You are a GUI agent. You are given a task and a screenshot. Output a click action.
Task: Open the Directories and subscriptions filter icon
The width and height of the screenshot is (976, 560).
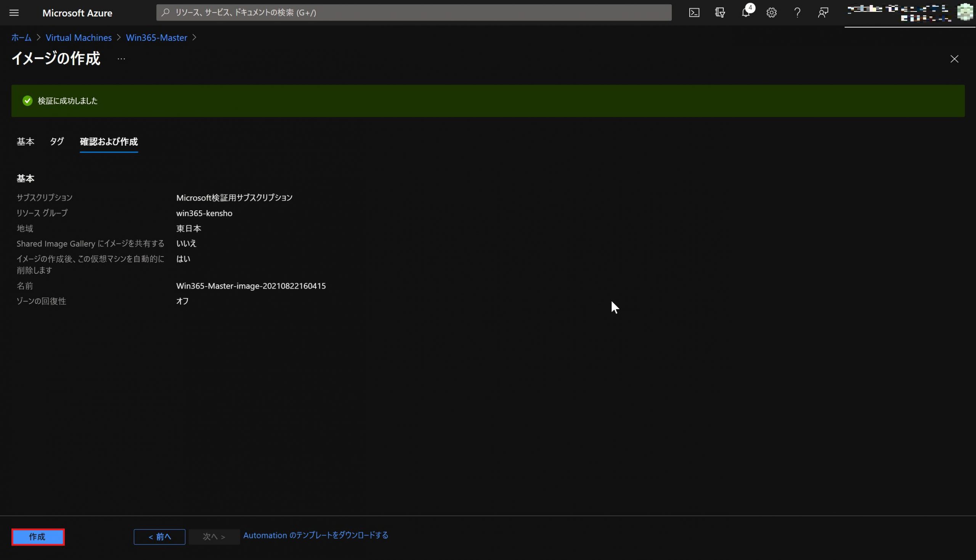coord(720,13)
